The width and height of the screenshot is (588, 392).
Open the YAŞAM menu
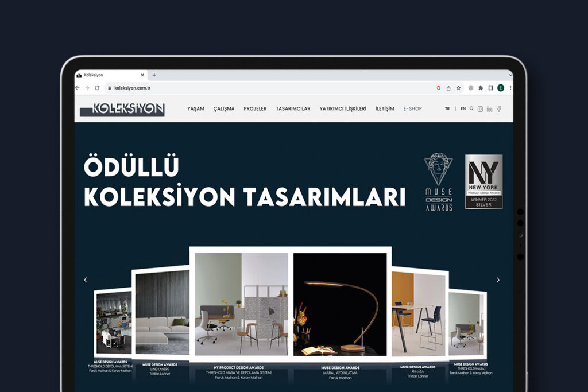(x=196, y=108)
